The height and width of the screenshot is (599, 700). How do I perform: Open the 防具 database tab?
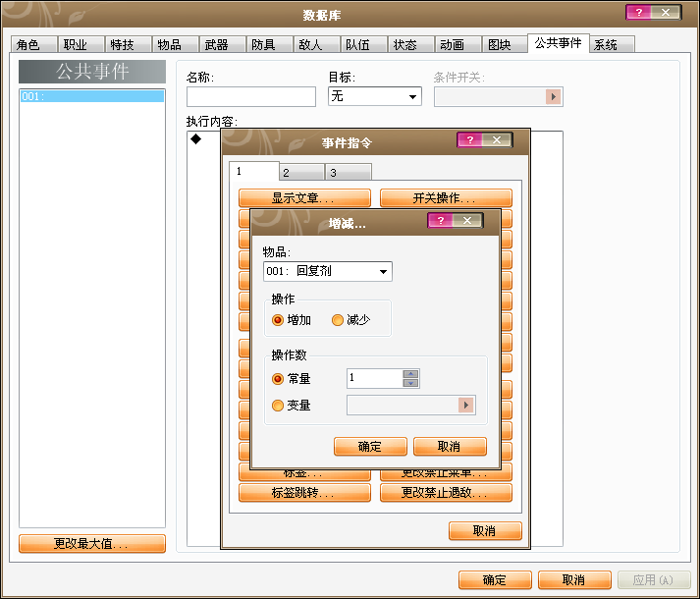270,44
